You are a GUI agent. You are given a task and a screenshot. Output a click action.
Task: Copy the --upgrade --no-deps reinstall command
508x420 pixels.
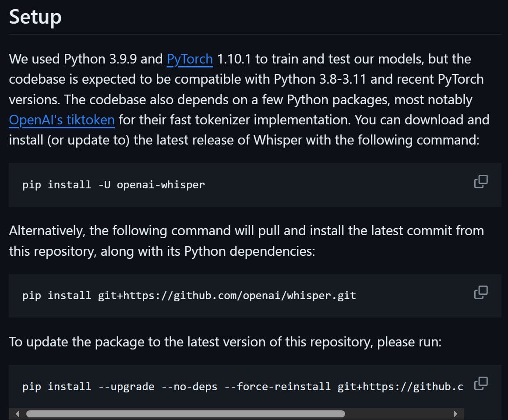pyautogui.click(x=481, y=383)
